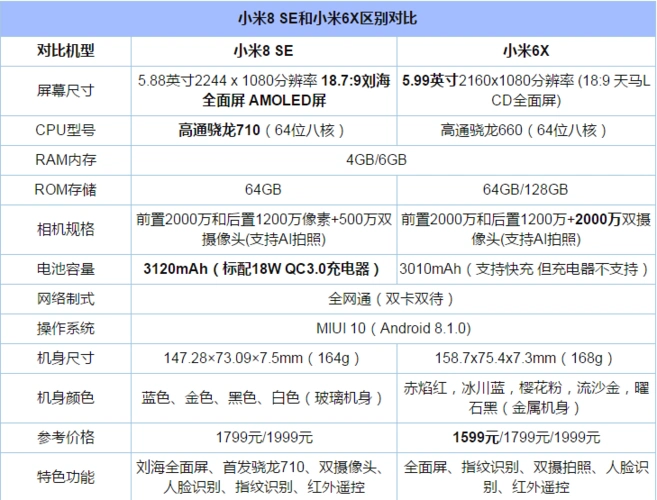
Task: Click the RAM内存 row label
Action: (x=66, y=160)
